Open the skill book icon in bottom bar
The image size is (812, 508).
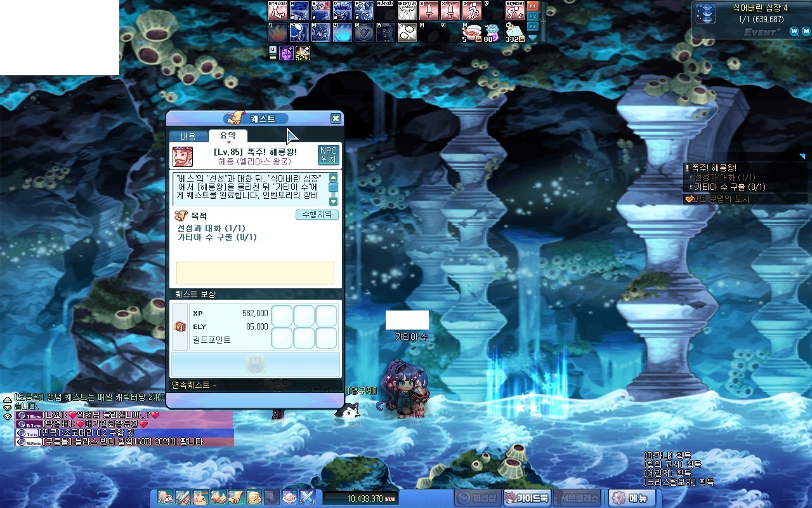pyautogui.click(x=218, y=498)
